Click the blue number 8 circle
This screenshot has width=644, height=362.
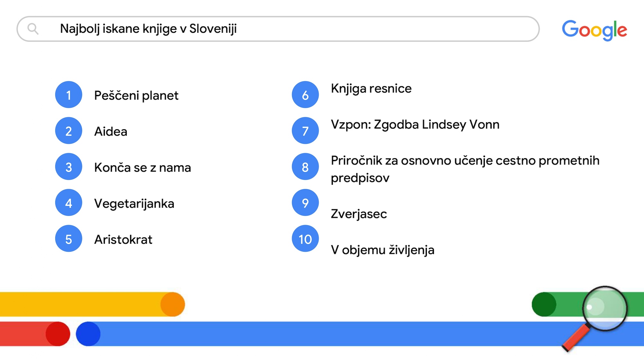[x=305, y=167]
